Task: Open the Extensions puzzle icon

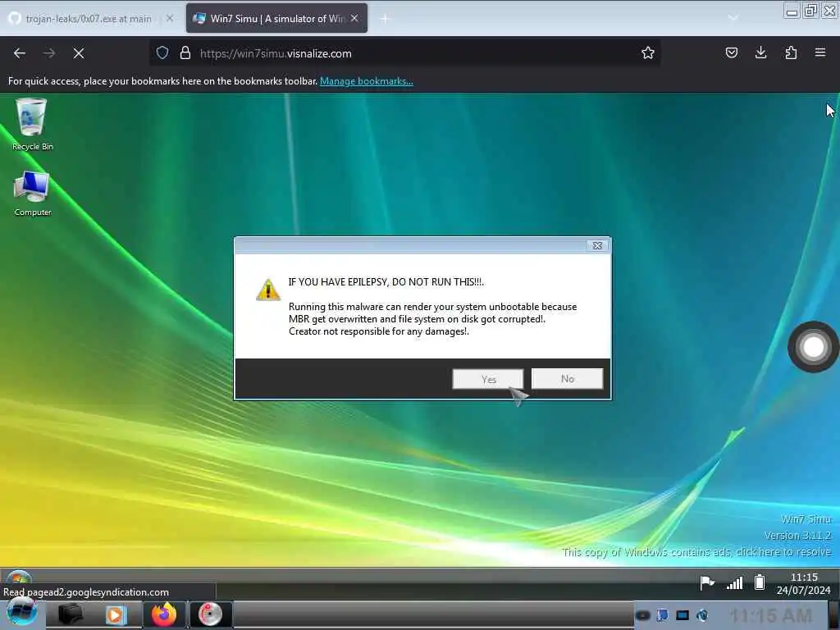Action: coord(791,52)
